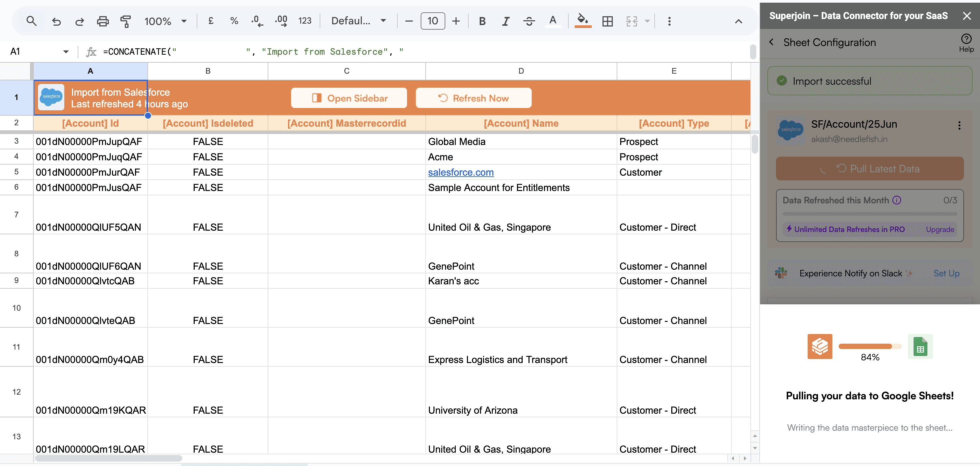Image resolution: width=980 pixels, height=466 pixels.
Task: Expand the merge cells options arrow
Action: click(647, 21)
